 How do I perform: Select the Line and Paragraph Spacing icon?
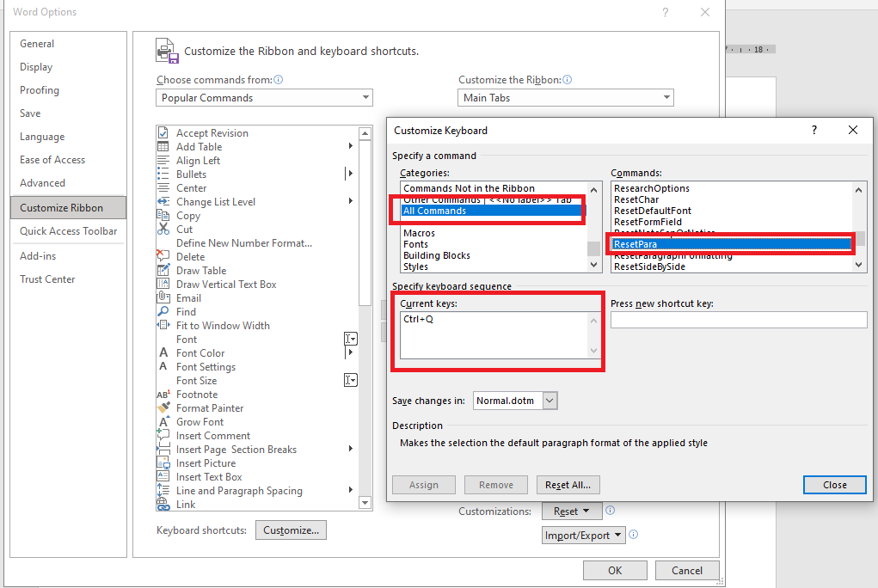tap(163, 491)
